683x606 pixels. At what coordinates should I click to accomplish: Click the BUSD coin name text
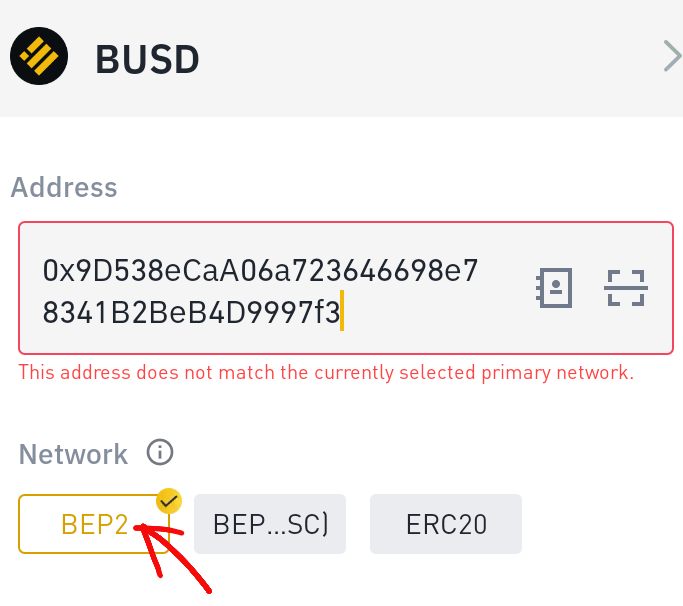(x=147, y=59)
